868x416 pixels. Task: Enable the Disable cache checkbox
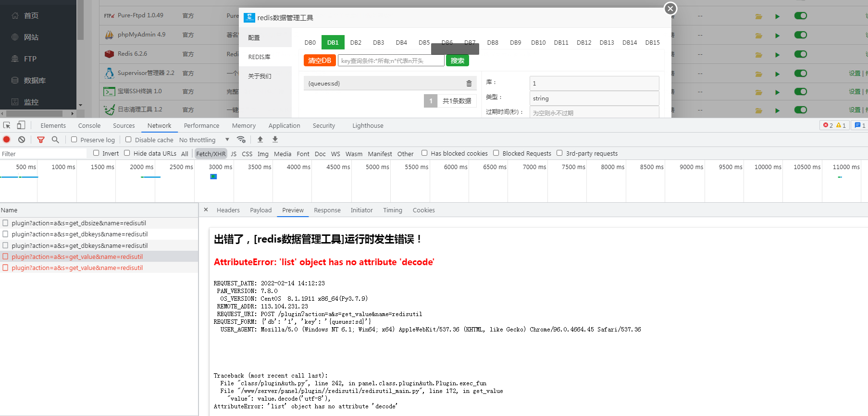tap(128, 140)
